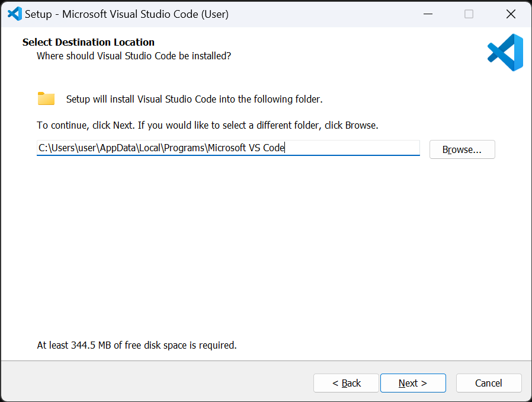This screenshot has width=532, height=402.
Task: Click the large VS Code logo
Action: click(505, 52)
